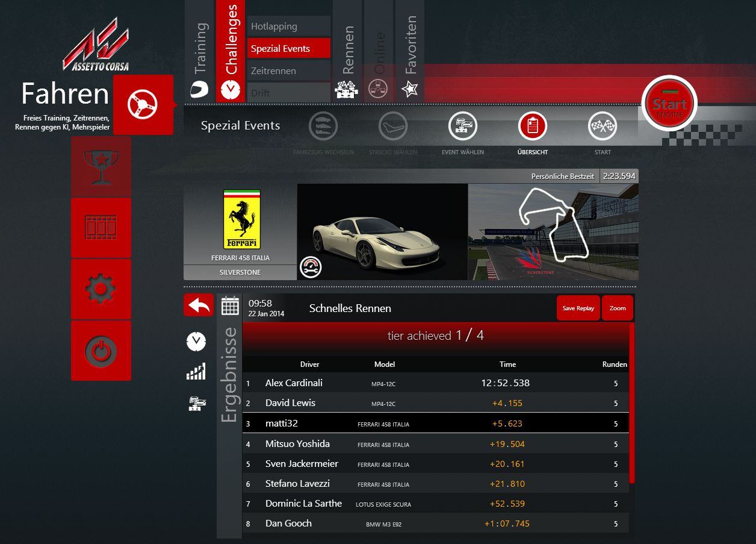Open car setup gauge wrench icon
This screenshot has width=756, height=544.
coord(311,267)
